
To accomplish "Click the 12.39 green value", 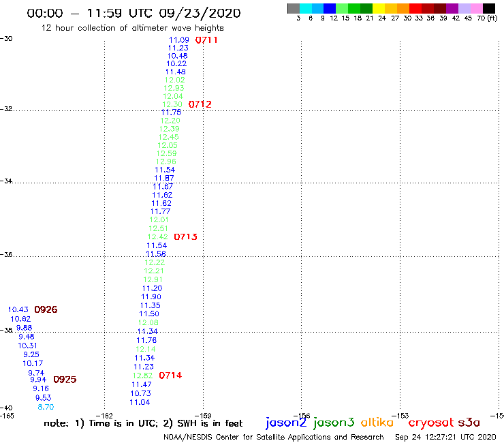I will 170,129.
